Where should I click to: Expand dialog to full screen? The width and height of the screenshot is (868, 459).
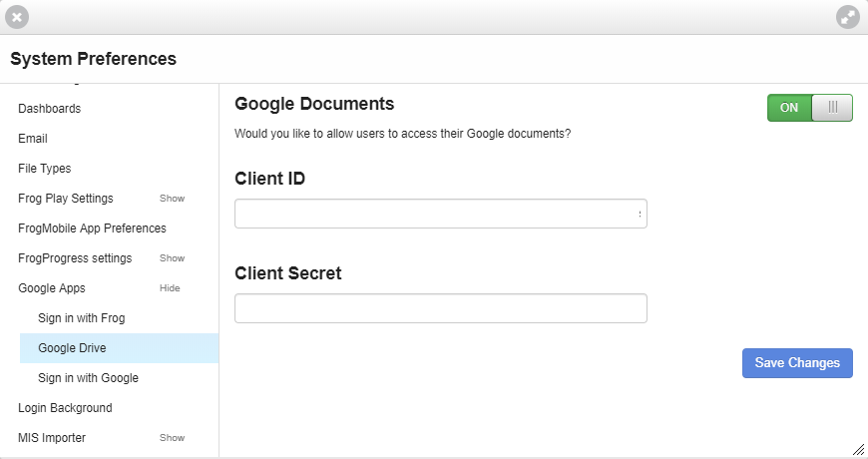pos(847,17)
